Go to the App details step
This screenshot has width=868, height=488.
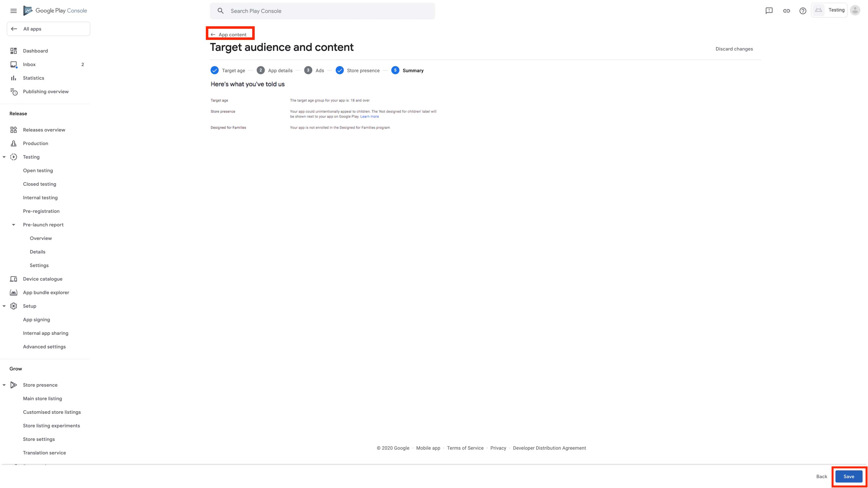pos(274,70)
